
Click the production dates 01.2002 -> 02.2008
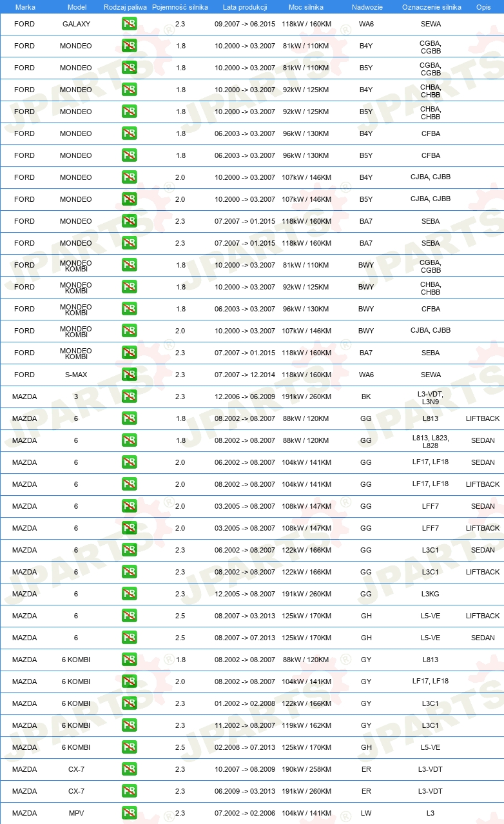(245, 703)
